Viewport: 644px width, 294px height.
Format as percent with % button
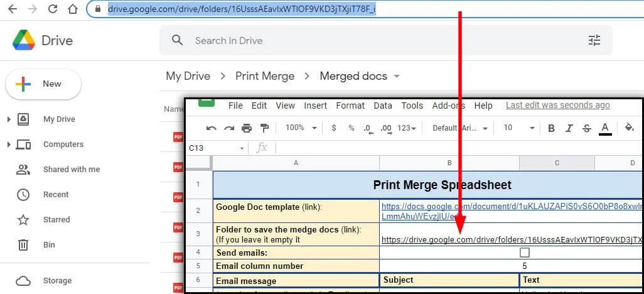pyautogui.click(x=351, y=128)
